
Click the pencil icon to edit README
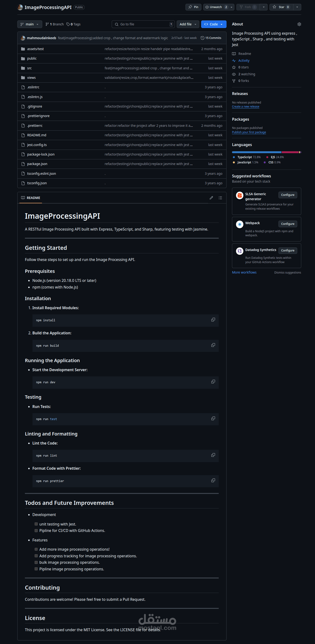[211, 198]
